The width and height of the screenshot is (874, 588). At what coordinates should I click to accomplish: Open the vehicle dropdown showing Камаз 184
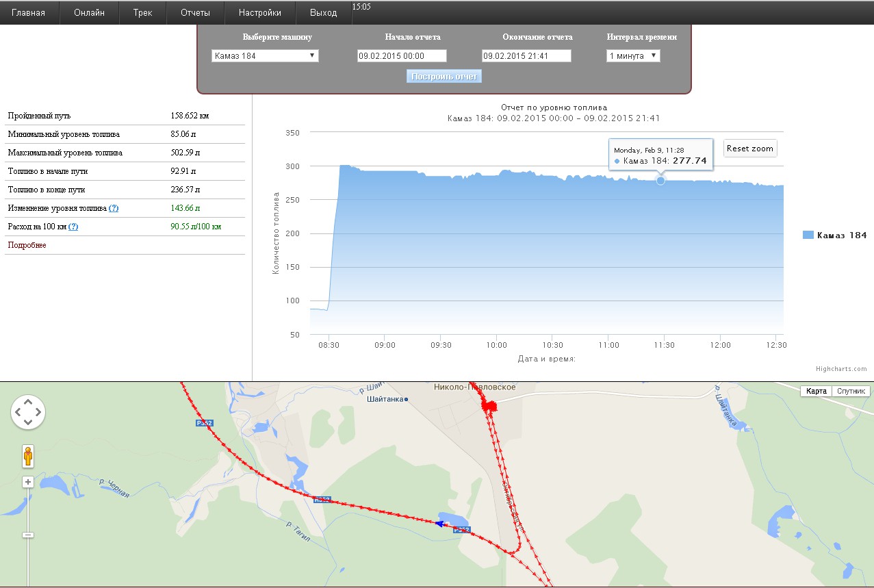point(265,56)
